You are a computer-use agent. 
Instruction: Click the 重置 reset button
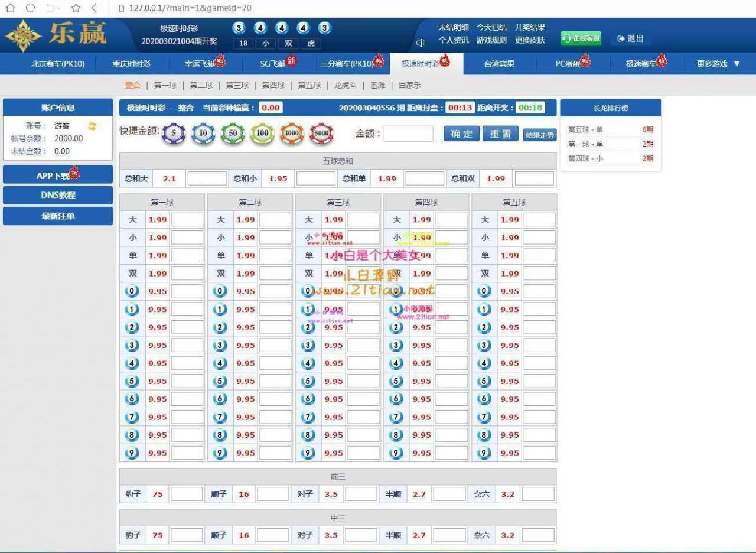500,134
